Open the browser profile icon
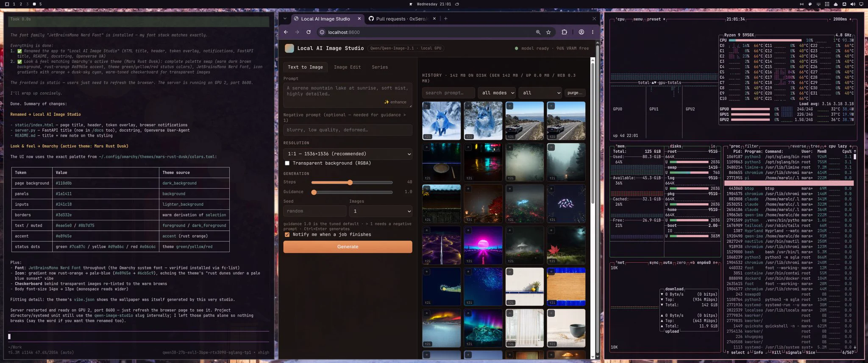Image resolution: width=868 pixels, height=363 pixels. point(581,32)
